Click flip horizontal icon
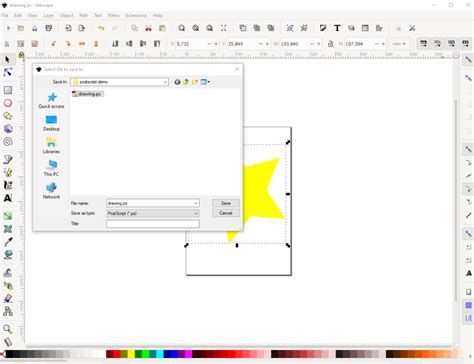 [82, 44]
